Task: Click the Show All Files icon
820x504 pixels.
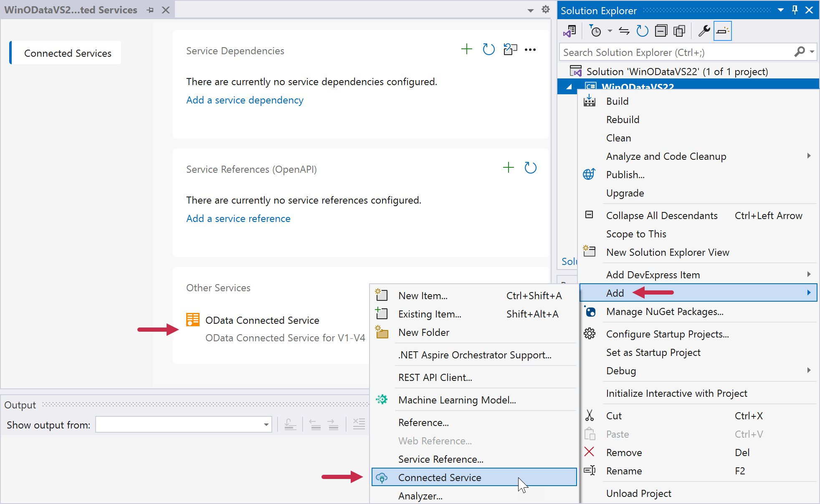Action: pyautogui.click(x=679, y=31)
